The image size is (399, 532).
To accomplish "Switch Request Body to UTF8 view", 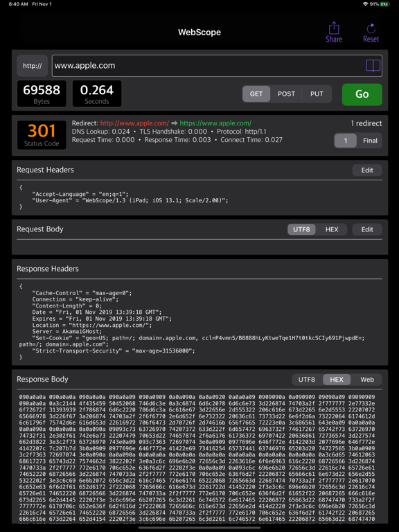I will point(301,229).
